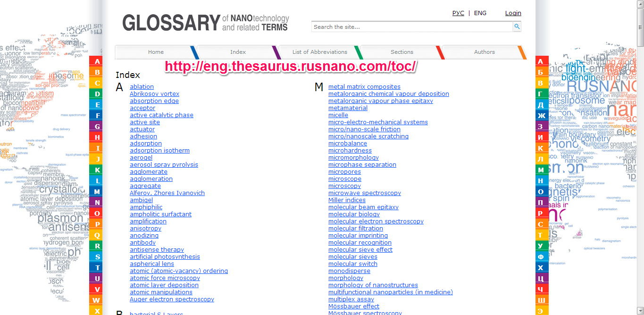This screenshot has width=644, height=315.
Task: Jump to Cyrillic letter Ц in right bar
Action: click(541, 279)
